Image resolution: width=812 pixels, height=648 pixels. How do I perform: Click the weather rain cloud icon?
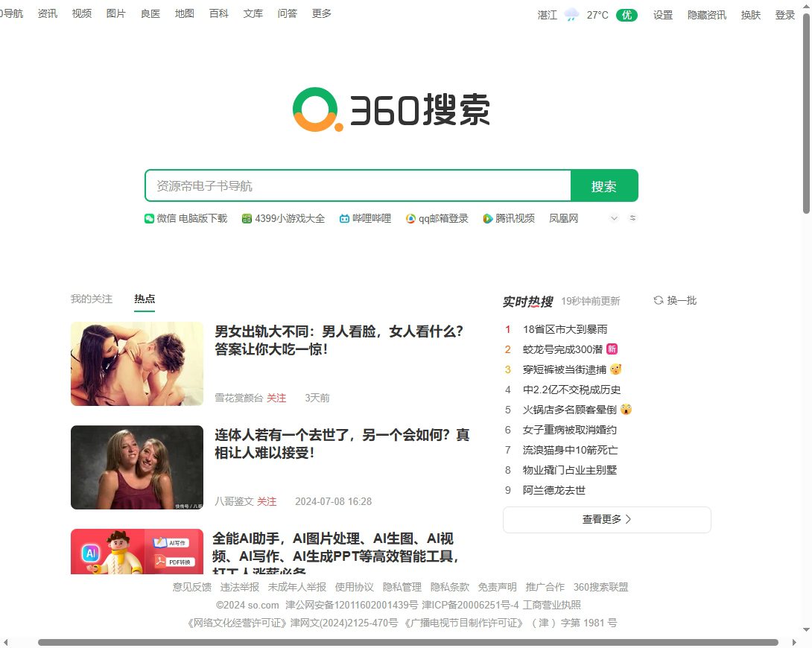pos(571,15)
